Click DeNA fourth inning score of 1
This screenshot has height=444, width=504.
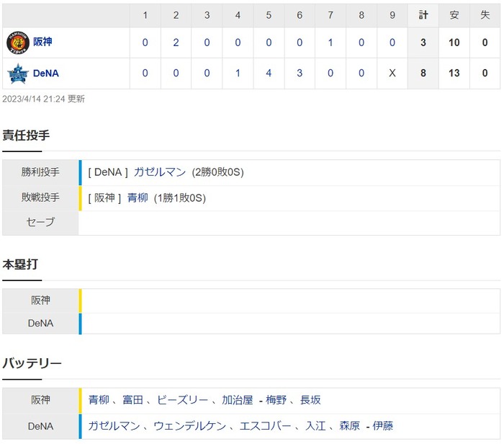point(238,73)
